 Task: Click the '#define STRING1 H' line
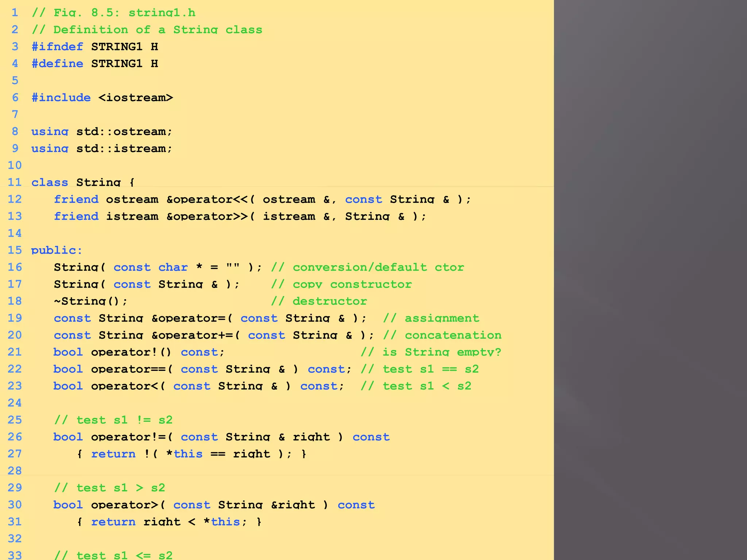pyautogui.click(x=95, y=63)
